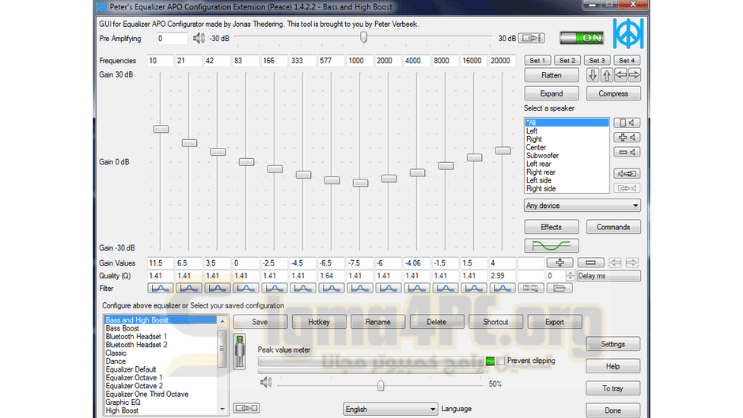
Task: Toggle the equalizer ON switch
Action: (582, 38)
